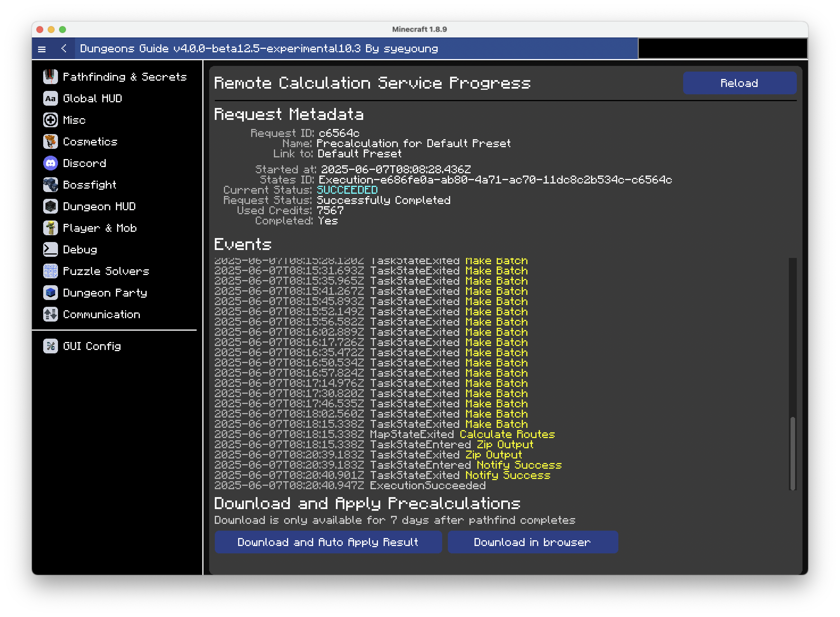Go back using the left chevron

click(x=64, y=49)
